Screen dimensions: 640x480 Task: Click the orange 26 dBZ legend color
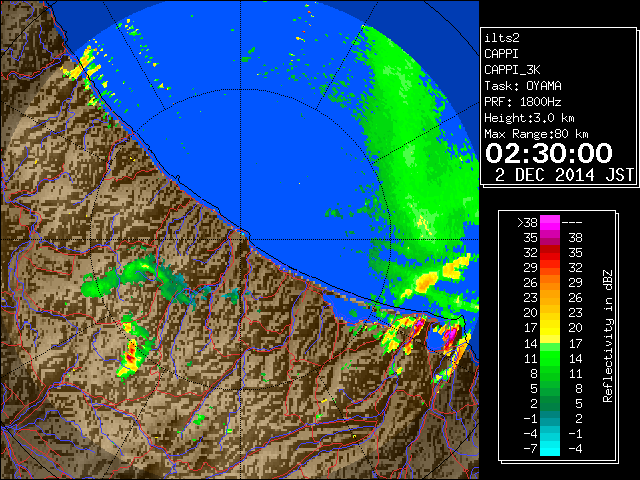pyautogui.click(x=550, y=282)
